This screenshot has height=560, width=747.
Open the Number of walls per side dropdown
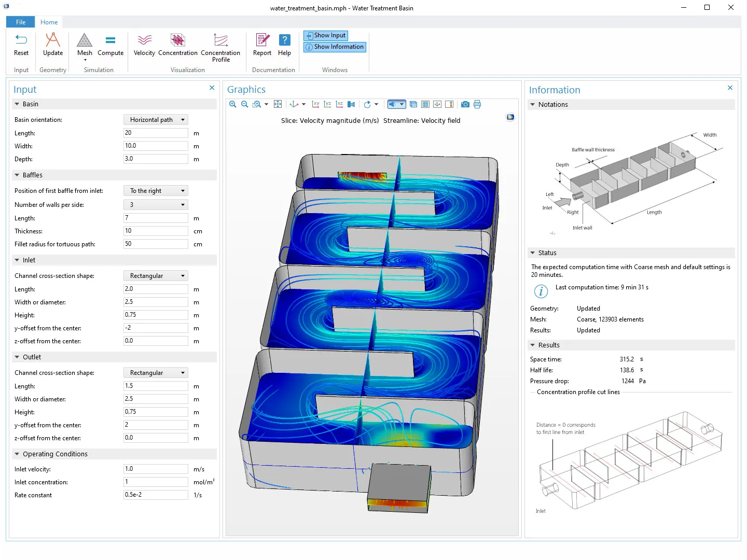point(156,205)
